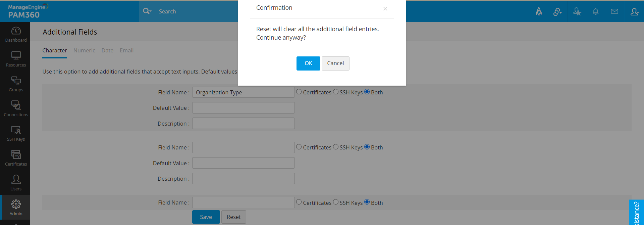Click the envelope mail icon
The image size is (644, 225).
tap(614, 12)
